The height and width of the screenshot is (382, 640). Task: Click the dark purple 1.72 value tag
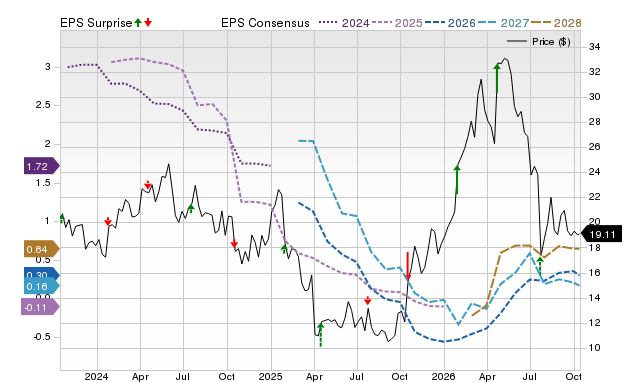[41, 166]
